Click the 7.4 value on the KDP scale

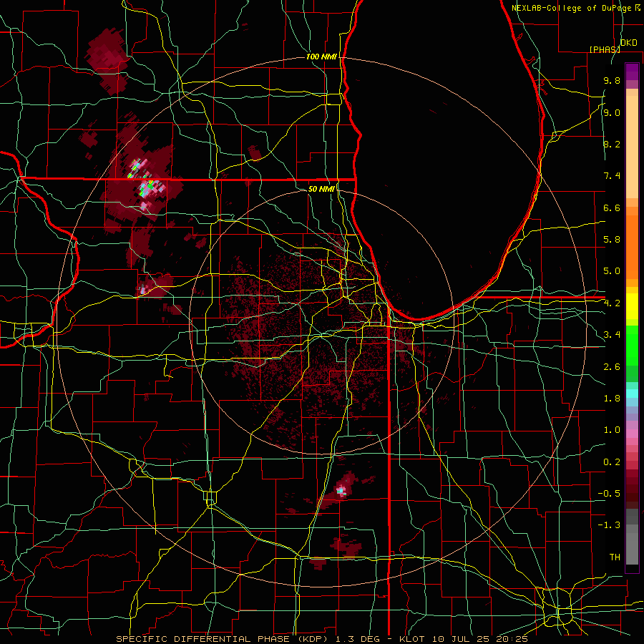click(x=612, y=176)
